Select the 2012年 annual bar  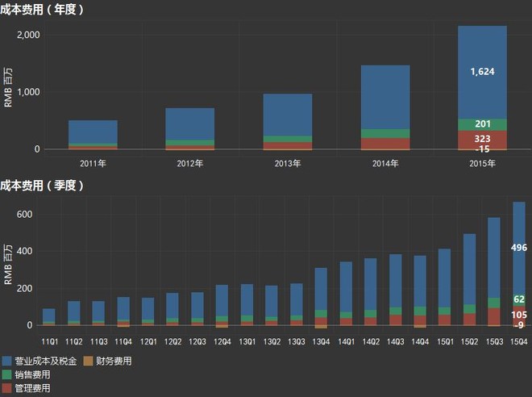tap(190, 129)
